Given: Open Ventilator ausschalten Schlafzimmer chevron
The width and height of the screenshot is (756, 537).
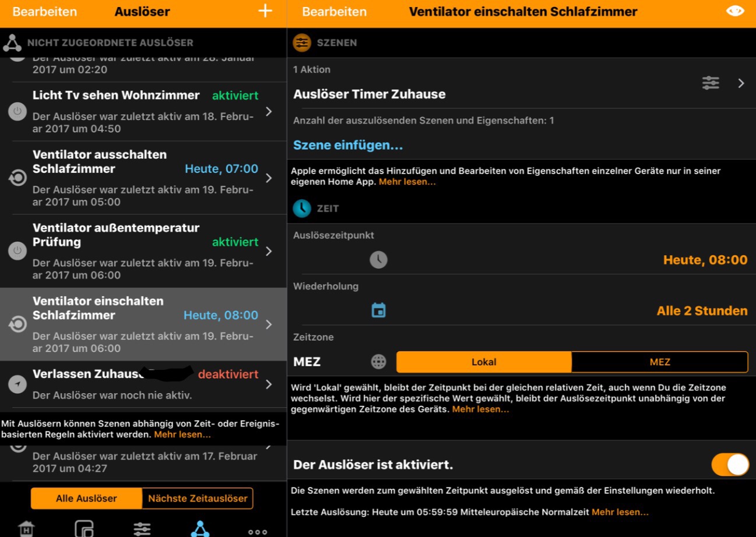Looking at the screenshot, I should pyautogui.click(x=269, y=178).
